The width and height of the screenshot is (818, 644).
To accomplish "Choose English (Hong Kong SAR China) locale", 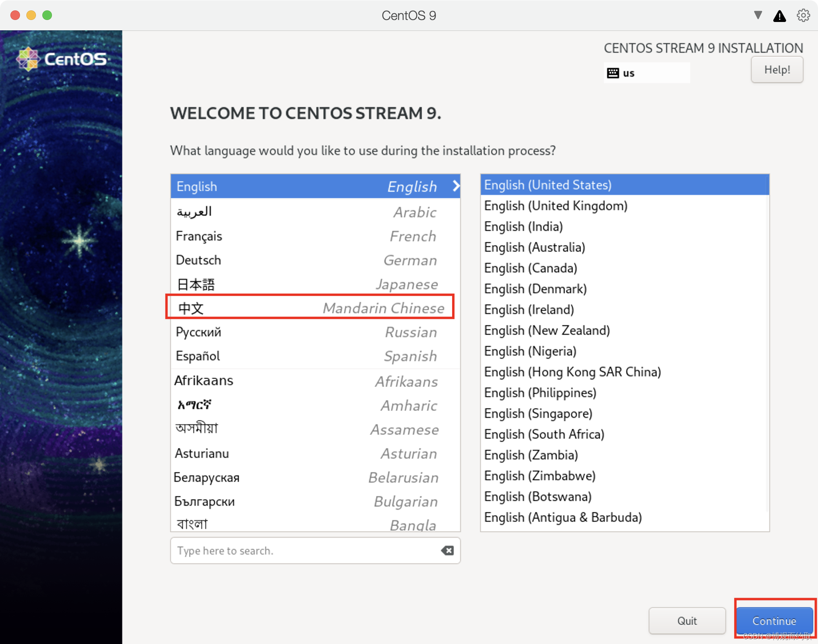I will [625, 372].
